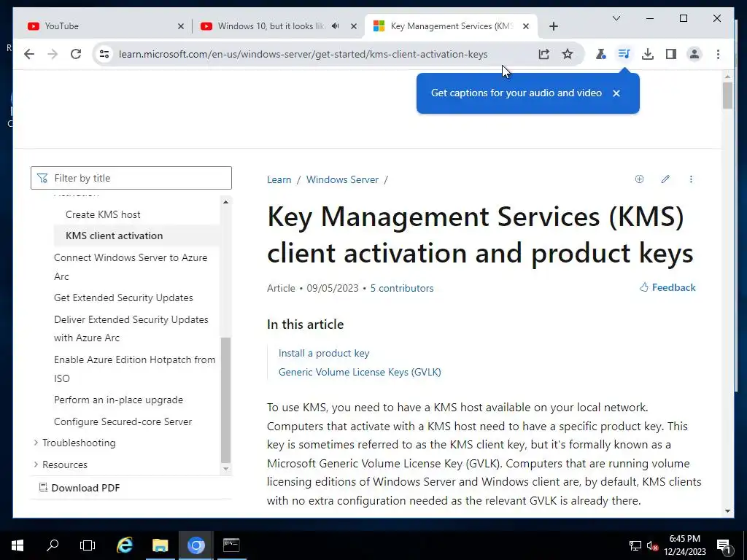
Task: Open Task View on taskbar
Action: [x=88, y=545]
